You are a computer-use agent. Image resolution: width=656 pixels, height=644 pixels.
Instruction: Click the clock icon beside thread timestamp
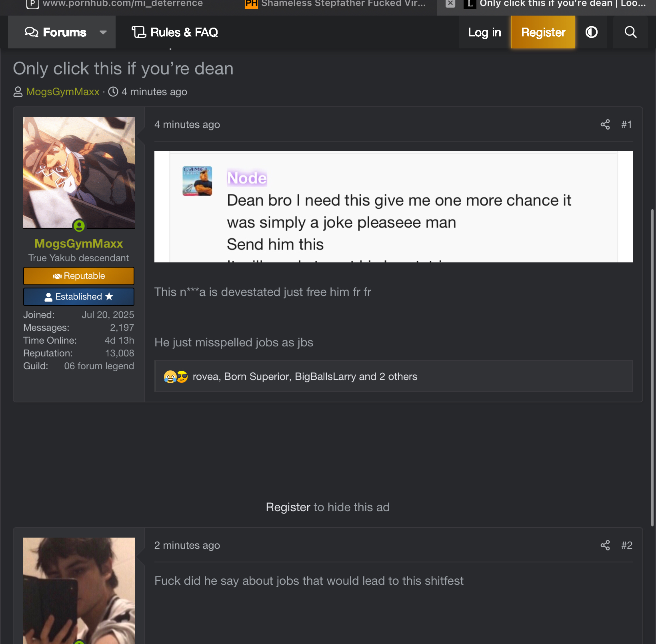tap(114, 92)
